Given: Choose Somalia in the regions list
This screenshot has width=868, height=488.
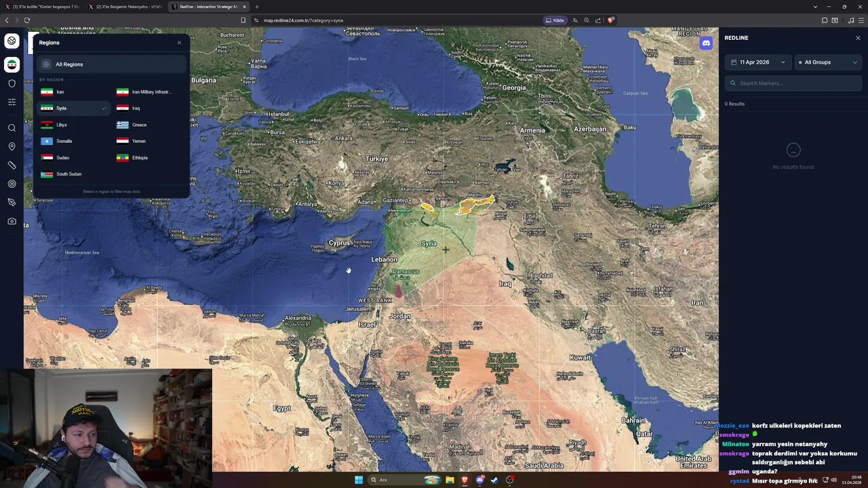Looking at the screenshot, I should coord(75,141).
